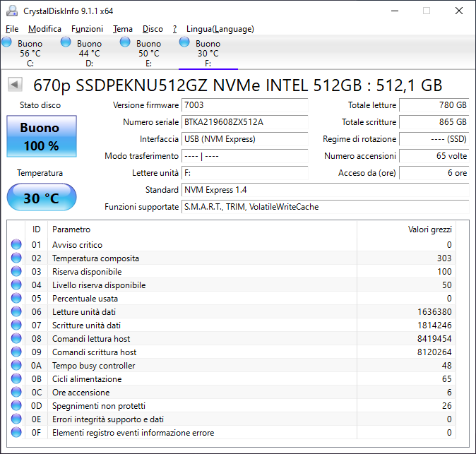The width and height of the screenshot is (476, 454).
Task: Select the Spegnimenti non protetti text
Action: click(99, 406)
